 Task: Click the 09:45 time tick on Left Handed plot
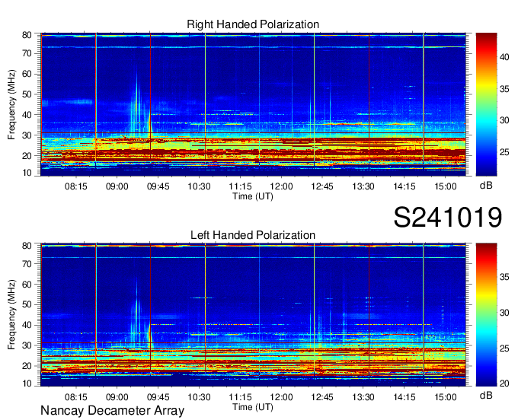pyautogui.click(x=158, y=397)
